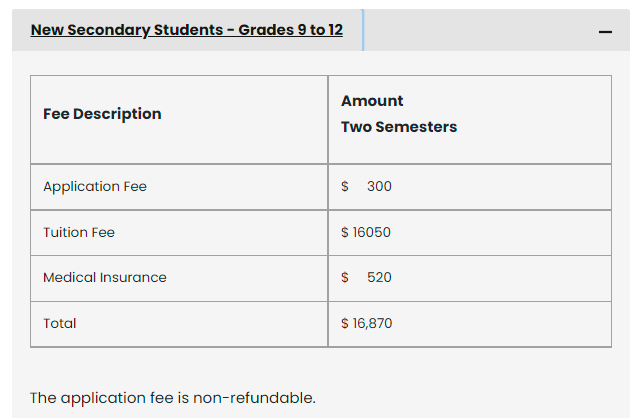This screenshot has height=418, width=636.
Task: Click the 300 application fee amount
Action: coord(379,186)
